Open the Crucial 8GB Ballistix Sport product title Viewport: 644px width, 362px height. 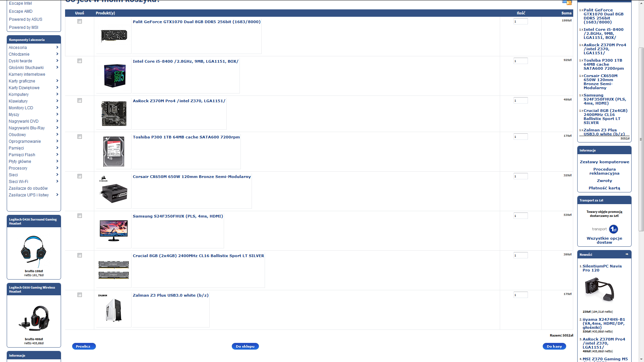coord(198,256)
